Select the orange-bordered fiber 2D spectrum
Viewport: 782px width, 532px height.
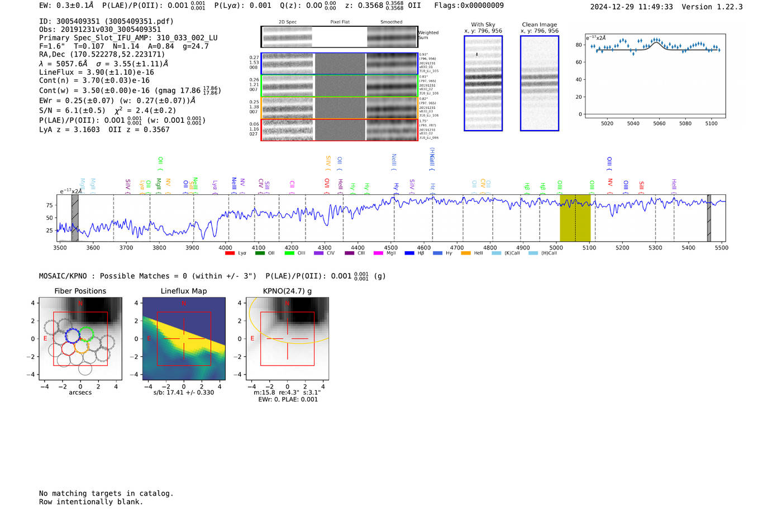(339, 108)
